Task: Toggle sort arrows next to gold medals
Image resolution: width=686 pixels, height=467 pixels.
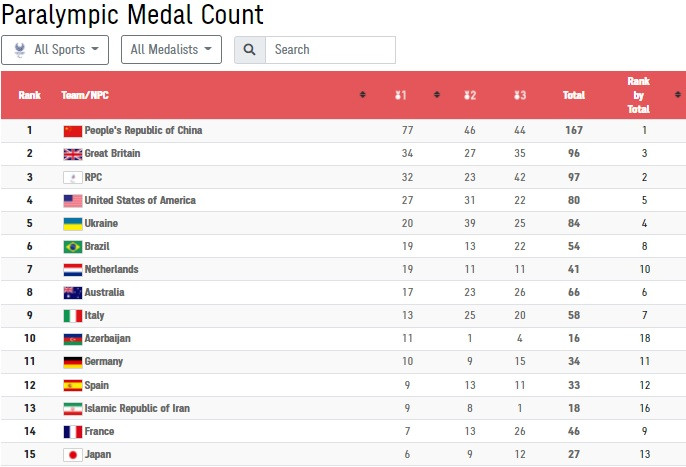Action: coord(437,95)
